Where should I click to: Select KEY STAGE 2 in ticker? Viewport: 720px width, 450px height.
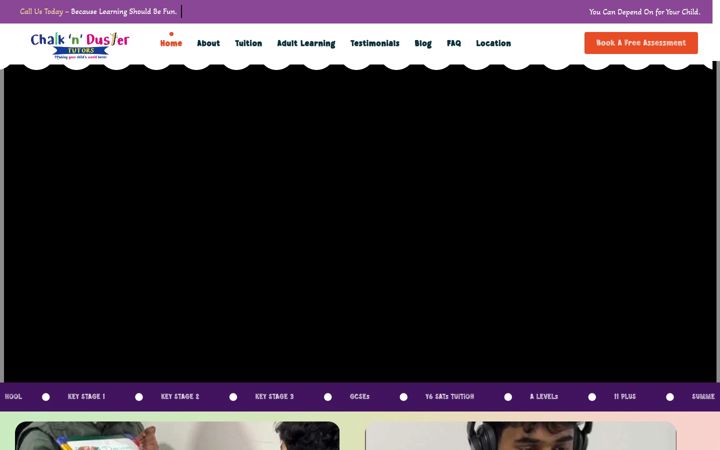[x=180, y=396]
